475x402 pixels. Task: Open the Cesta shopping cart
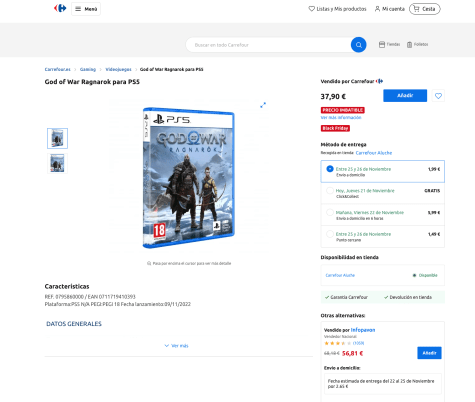click(x=425, y=9)
